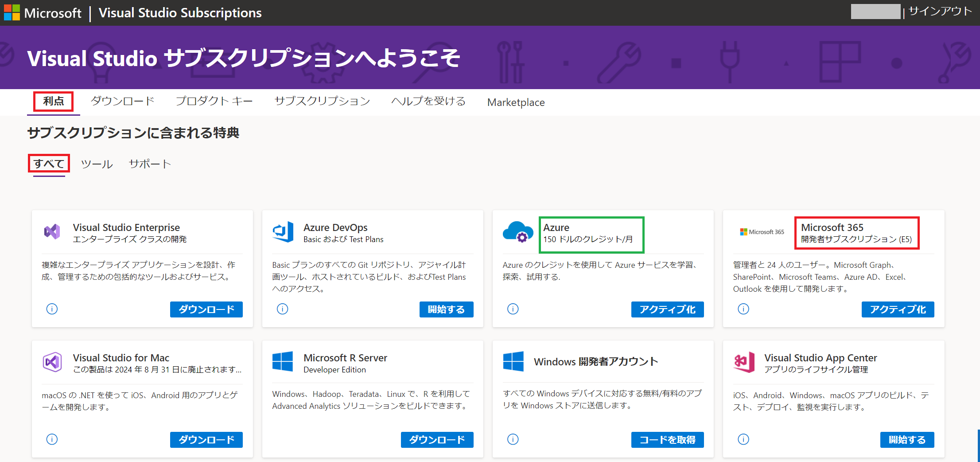980x462 pixels.
Task: Click the Azure DevOps icon
Action: (284, 231)
